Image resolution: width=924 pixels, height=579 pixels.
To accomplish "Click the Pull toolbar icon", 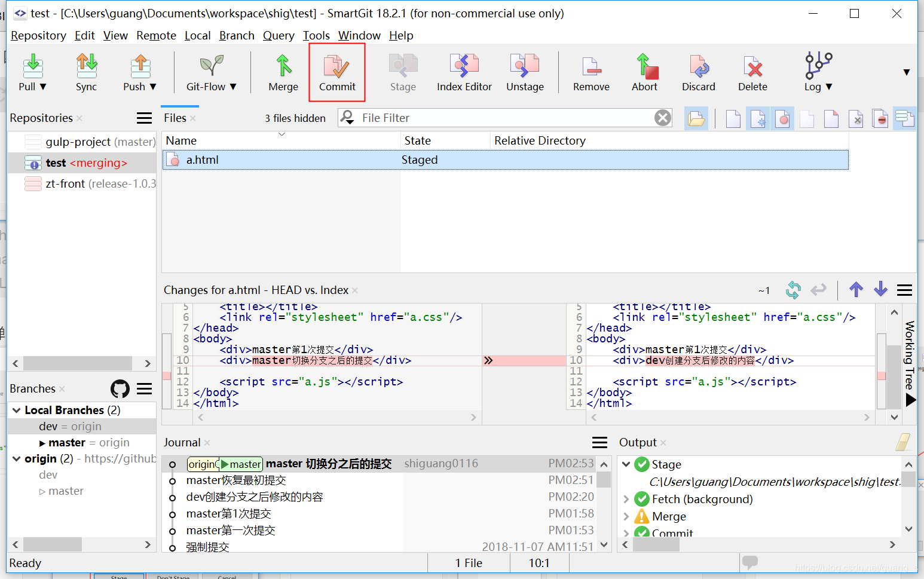I will [33, 66].
